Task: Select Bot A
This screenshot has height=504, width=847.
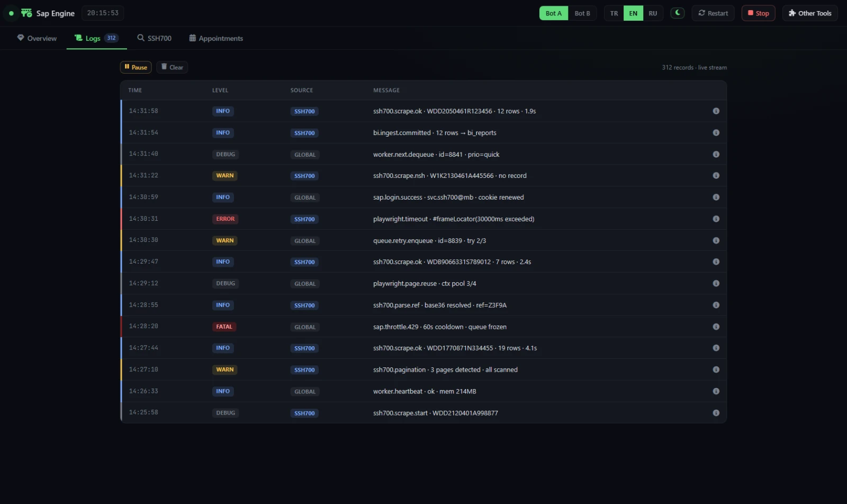Action: 554,13
